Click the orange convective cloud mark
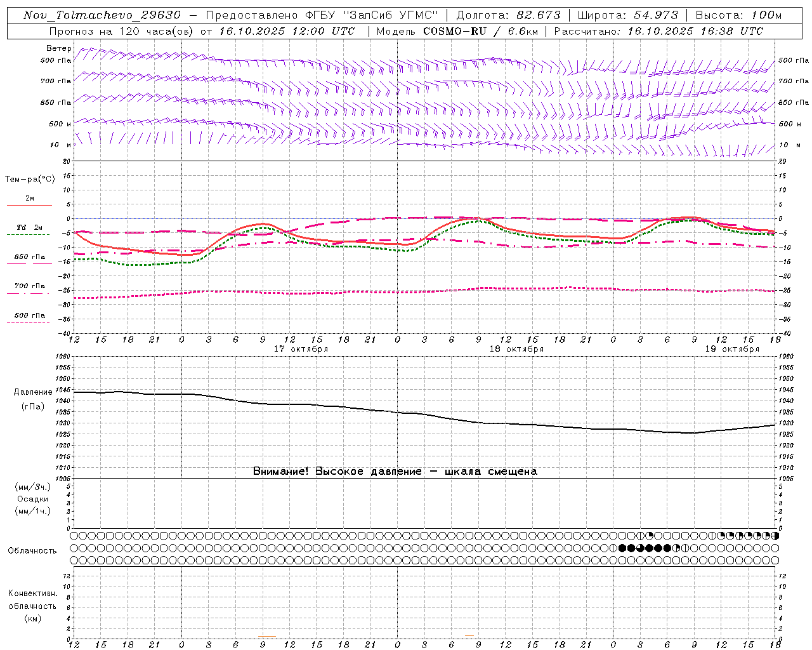The image size is (812, 650). pyautogui.click(x=267, y=636)
